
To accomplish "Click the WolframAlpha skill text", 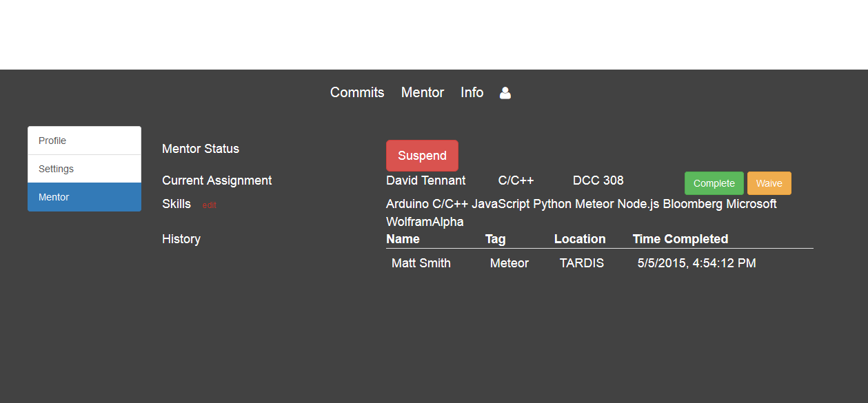I will pyautogui.click(x=425, y=222).
